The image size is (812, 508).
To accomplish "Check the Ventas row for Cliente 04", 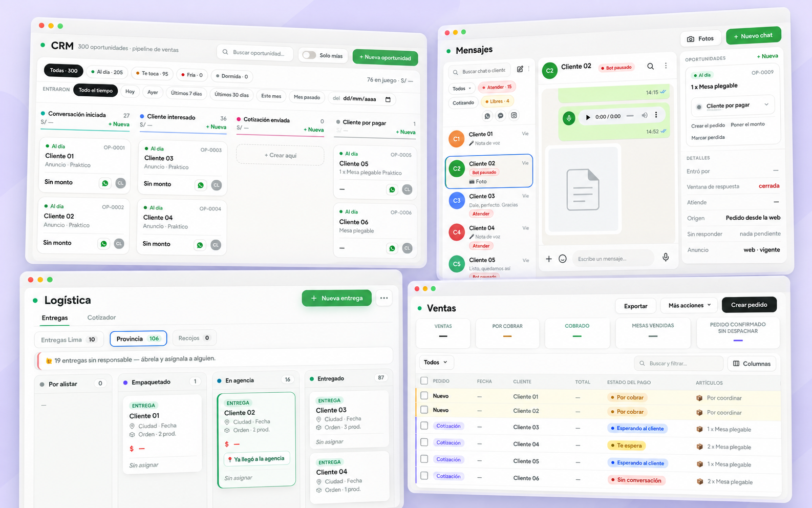I will (x=424, y=442).
